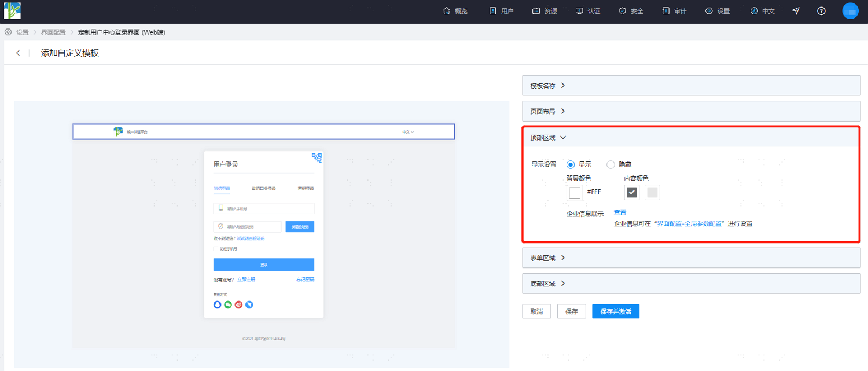Open the 概览 overview menu
The width and height of the screenshot is (868, 371).
[x=455, y=11]
